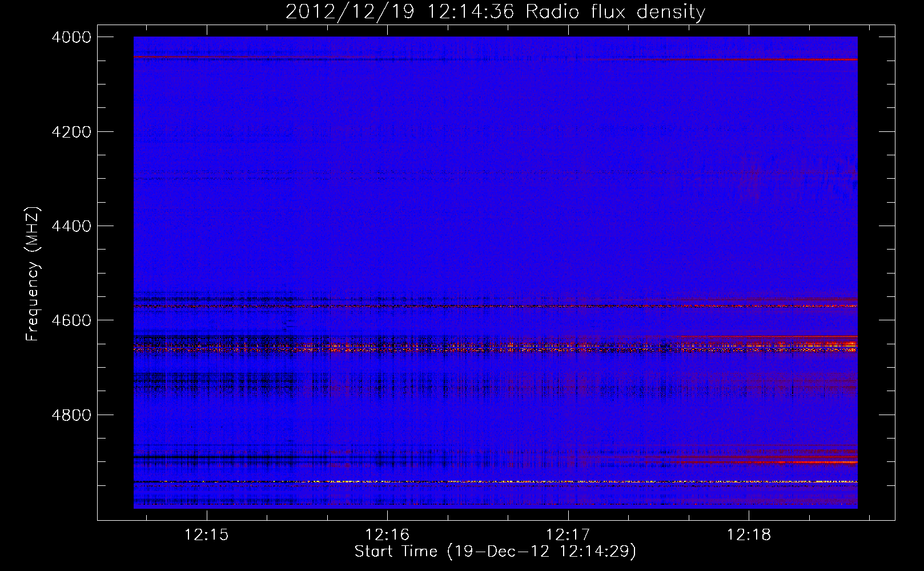Click the 4600 frequency axis label
This screenshot has width=924, height=571.
coord(71,320)
